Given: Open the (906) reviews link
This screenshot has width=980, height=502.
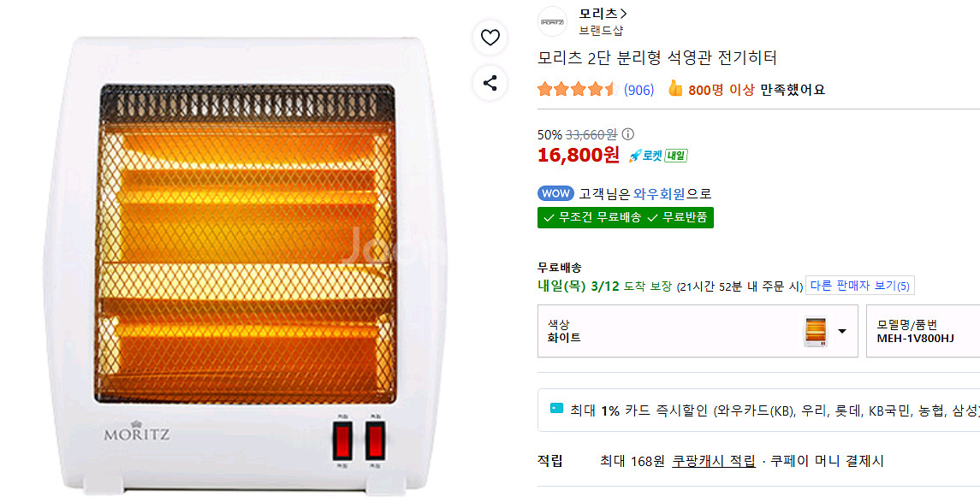Looking at the screenshot, I should tap(638, 90).
